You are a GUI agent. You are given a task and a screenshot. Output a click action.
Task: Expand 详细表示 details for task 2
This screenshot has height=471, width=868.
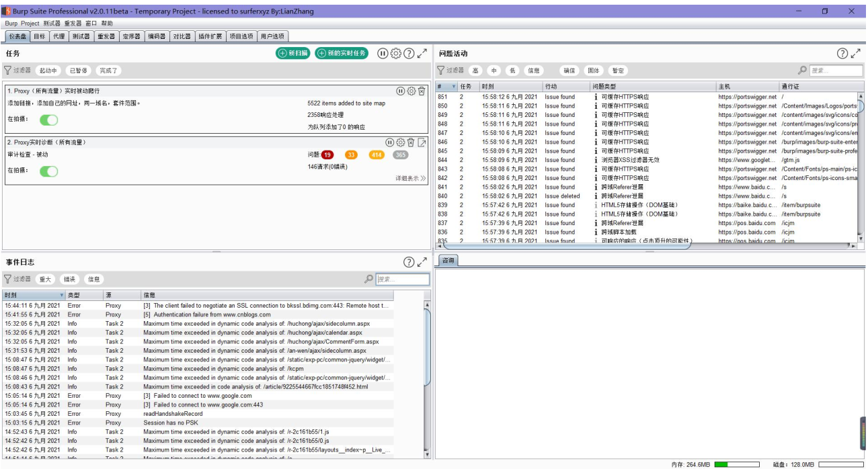(411, 179)
